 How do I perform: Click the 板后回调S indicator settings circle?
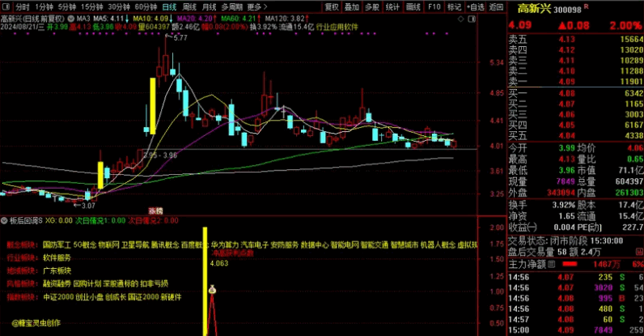click(x=4, y=221)
